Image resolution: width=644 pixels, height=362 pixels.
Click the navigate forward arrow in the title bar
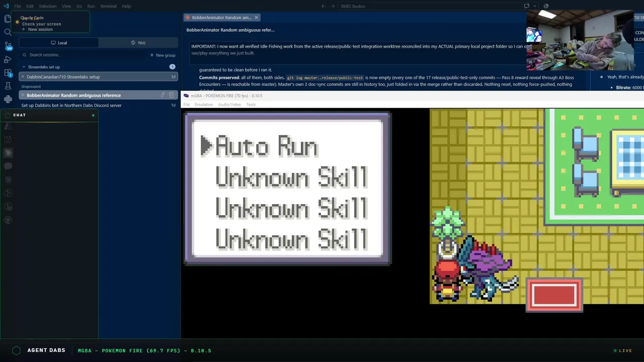[x=333, y=6]
